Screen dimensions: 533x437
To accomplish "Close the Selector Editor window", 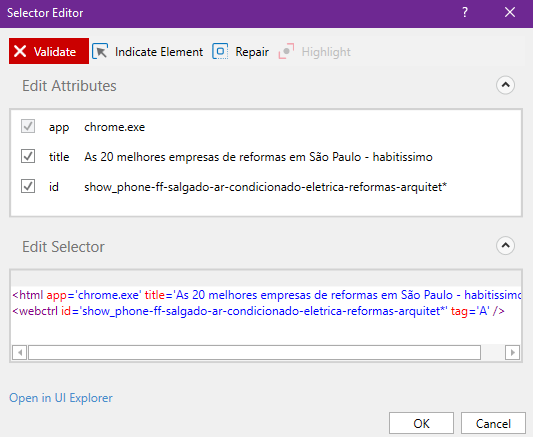I will (510, 13).
